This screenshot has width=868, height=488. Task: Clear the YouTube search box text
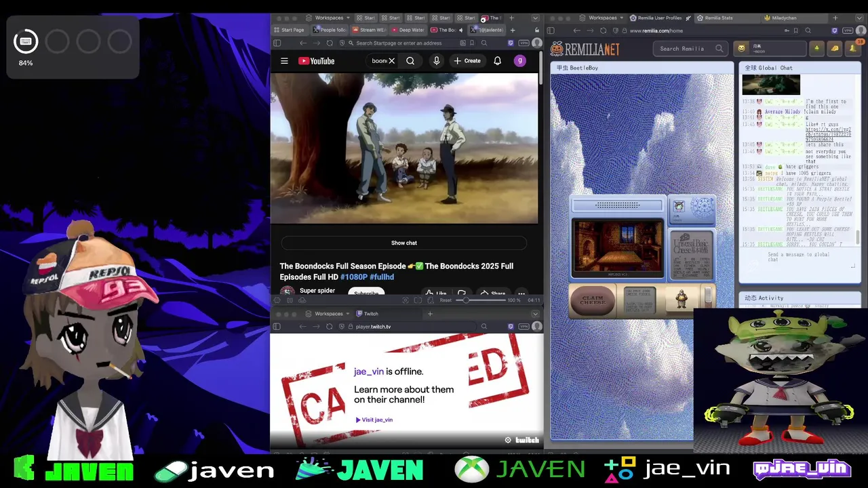(391, 61)
